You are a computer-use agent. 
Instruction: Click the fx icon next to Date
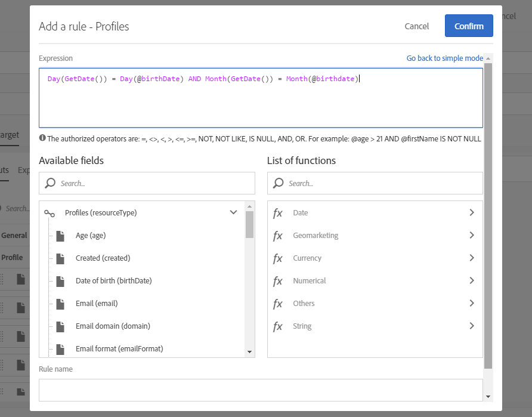(x=277, y=213)
